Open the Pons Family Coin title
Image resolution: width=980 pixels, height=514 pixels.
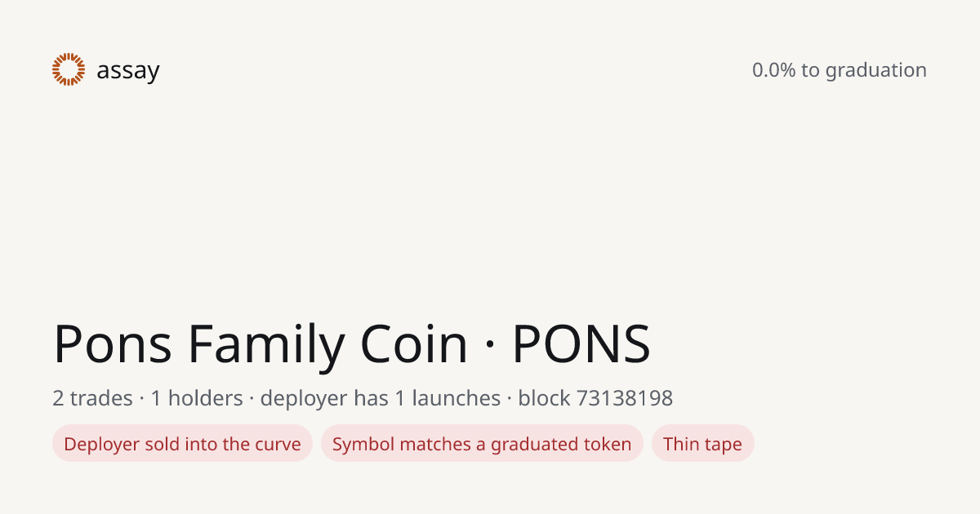(261, 343)
